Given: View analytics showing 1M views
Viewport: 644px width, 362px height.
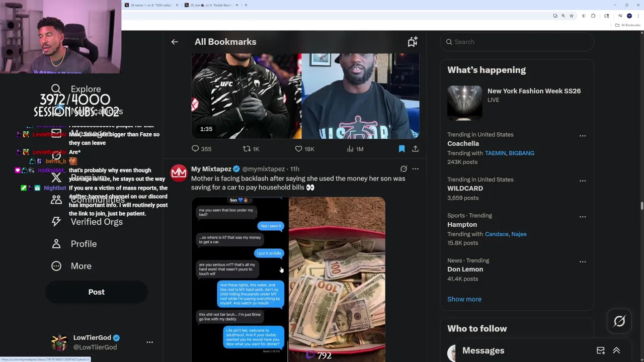Looking at the screenshot, I should click(355, 149).
